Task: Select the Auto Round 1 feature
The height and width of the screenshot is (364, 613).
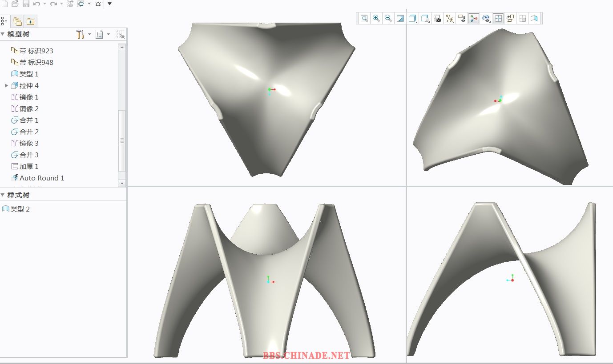Action: [38, 178]
